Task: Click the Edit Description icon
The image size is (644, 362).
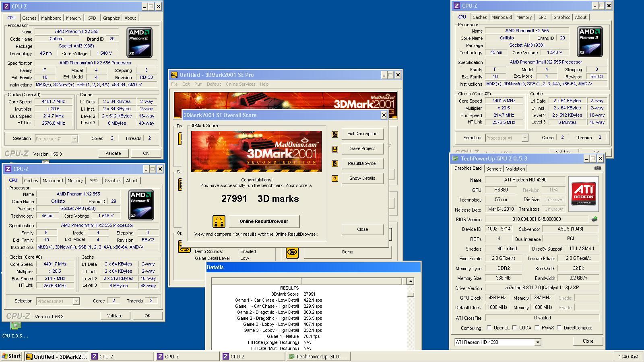Action: pos(335,134)
